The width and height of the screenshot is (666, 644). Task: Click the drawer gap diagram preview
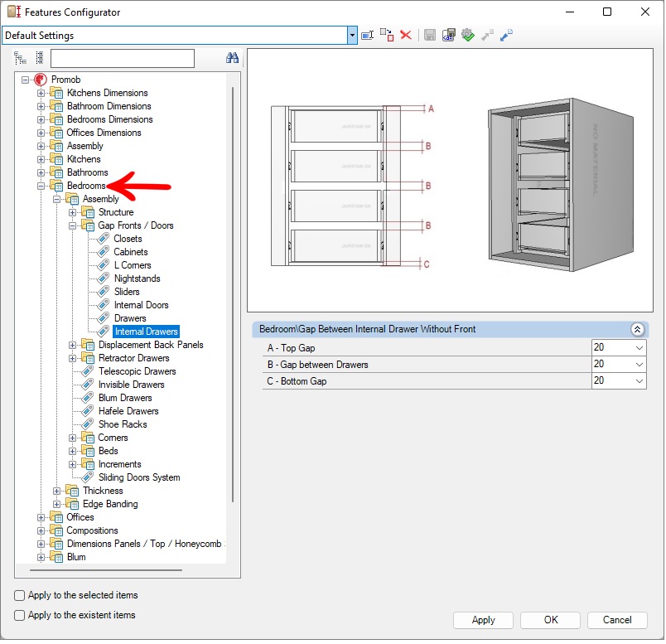click(x=353, y=186)
